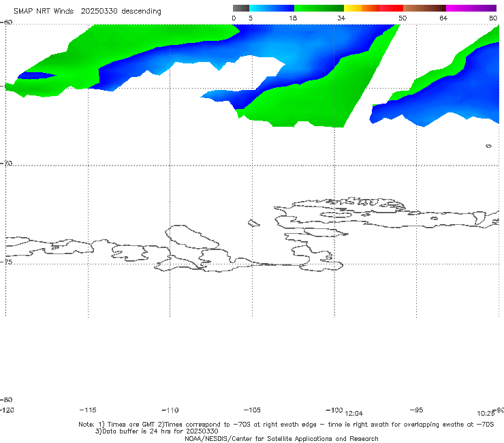Viewport: 504px width, 443px height.
Task: Click the small island outline near -105 longitude
Action: coord(253,223)
